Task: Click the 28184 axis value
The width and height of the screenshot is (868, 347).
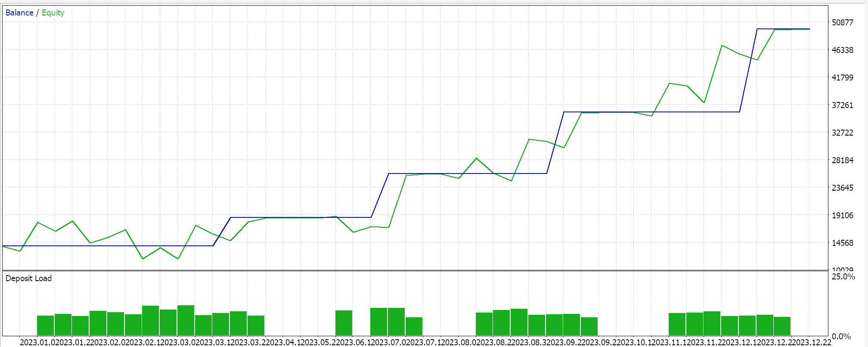Action: click(x=843, y=160)
